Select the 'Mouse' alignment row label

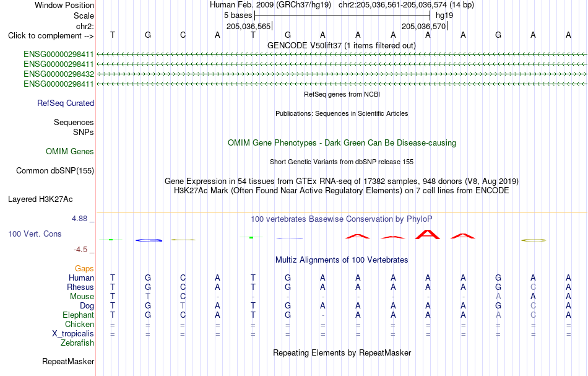click(82, 297)
